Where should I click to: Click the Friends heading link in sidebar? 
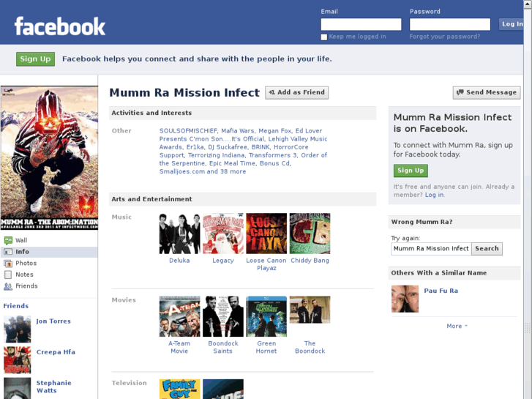[15, 306]
